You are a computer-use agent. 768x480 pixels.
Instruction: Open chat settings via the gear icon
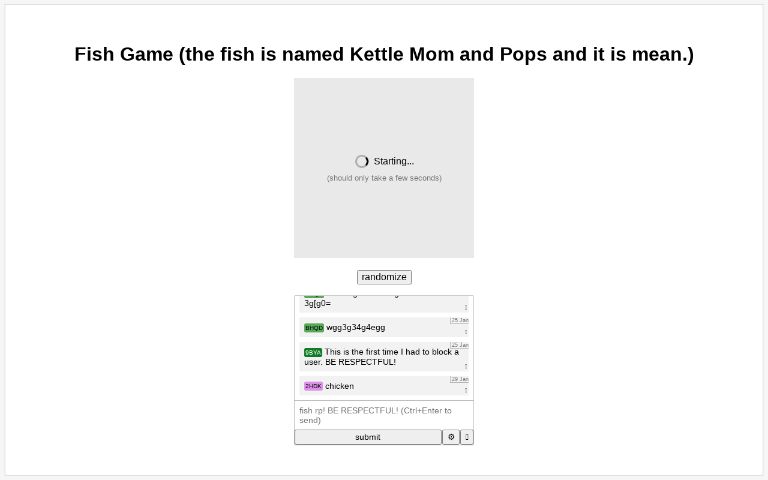tap(451, 437)
